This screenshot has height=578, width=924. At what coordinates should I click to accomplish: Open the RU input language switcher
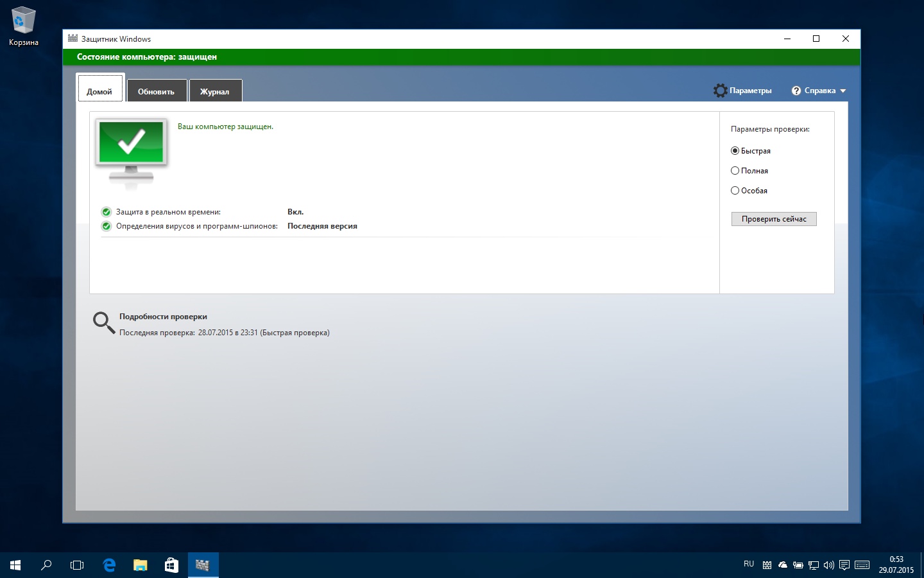coord(749,565)
